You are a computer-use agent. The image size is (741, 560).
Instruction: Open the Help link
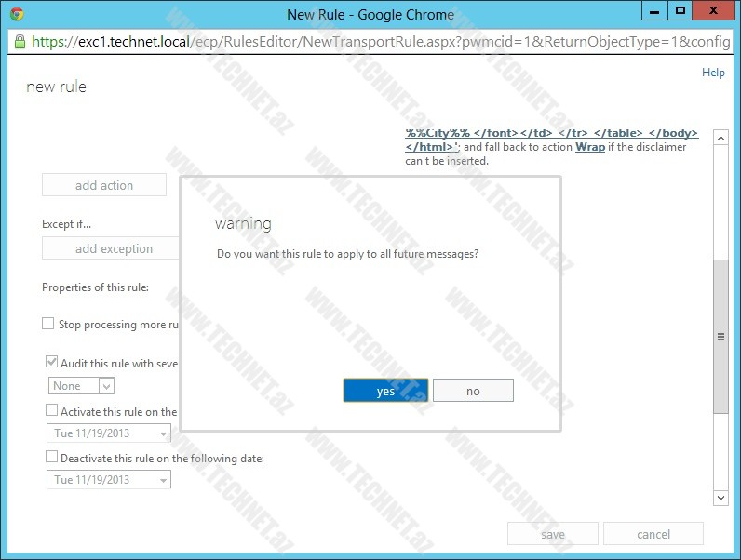tap(713, 73)
